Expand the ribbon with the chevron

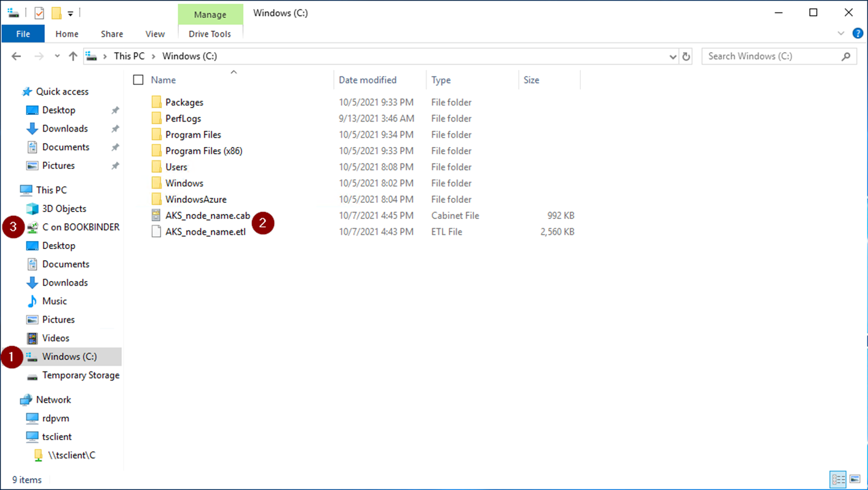pos(841,33)
